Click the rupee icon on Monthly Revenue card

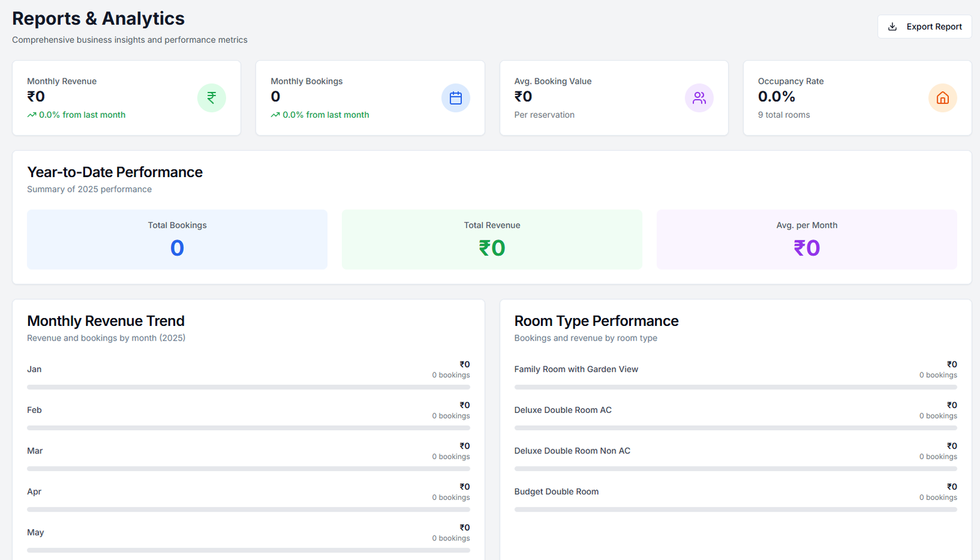point(211,97)
